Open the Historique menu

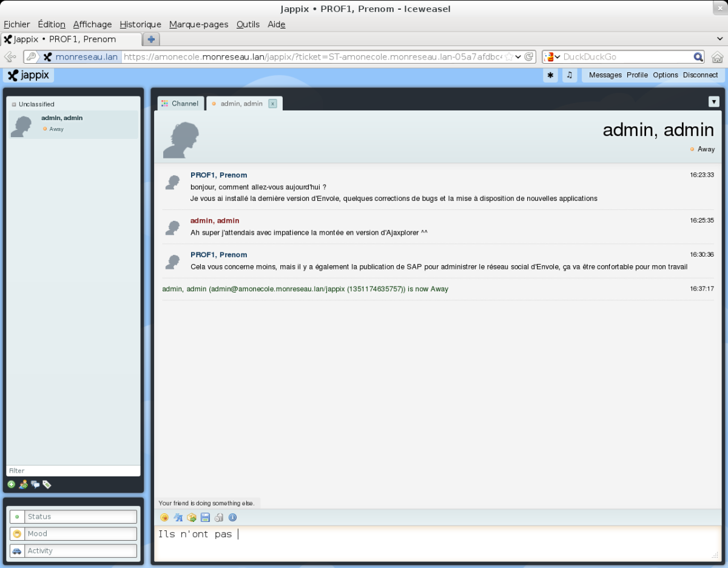tap(141, 24)
